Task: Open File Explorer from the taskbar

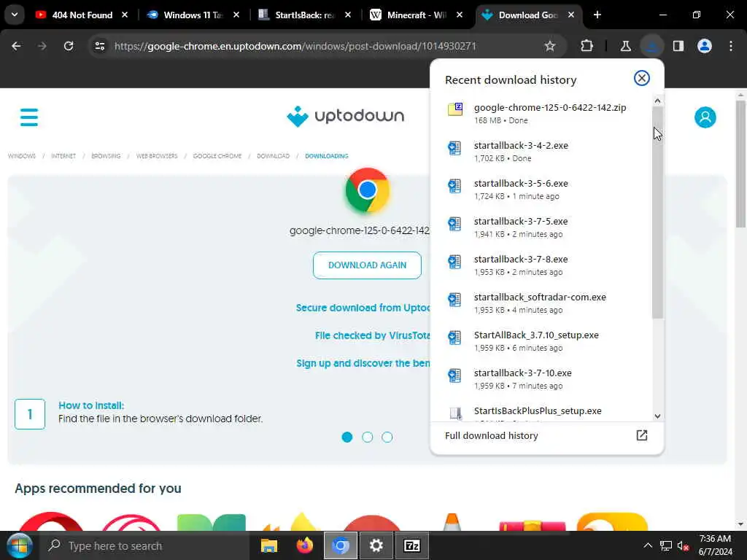Action: [269, 545]
